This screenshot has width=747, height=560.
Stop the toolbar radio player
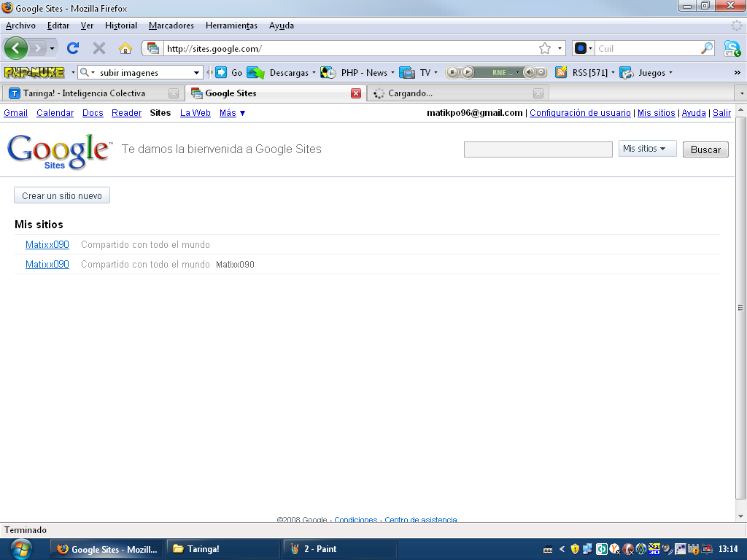pyautogui.click(x=452, y=72)
